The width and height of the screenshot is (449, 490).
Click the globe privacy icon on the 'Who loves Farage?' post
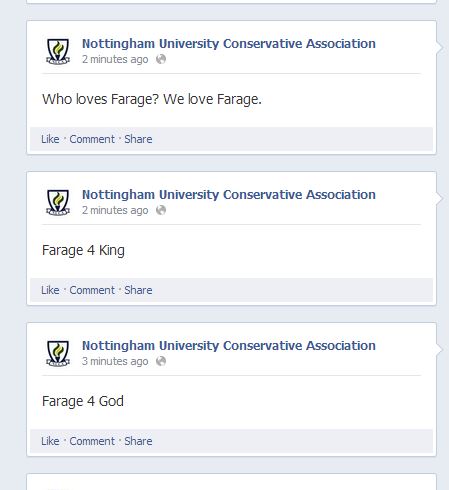[x=161, y=59]
